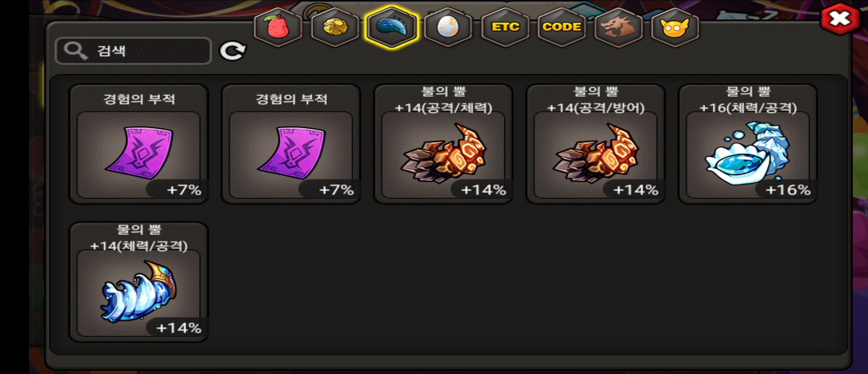Click the +16% bonus label
Viewport: 868px width, 374px height.
point(788,190)
